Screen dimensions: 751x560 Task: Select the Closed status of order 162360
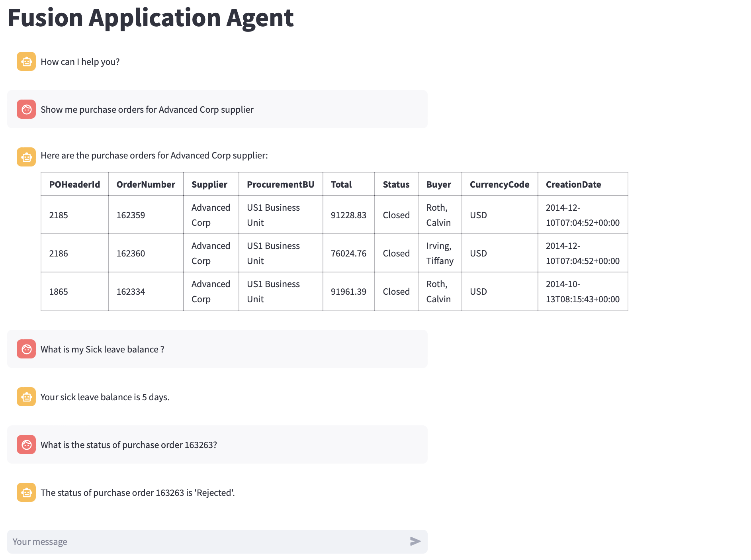396,253
